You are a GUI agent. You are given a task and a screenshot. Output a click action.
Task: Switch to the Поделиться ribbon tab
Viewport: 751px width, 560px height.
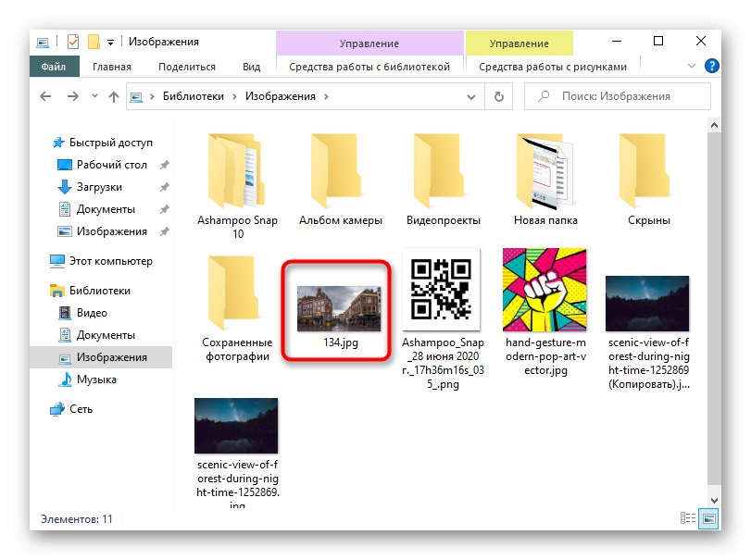187,67
